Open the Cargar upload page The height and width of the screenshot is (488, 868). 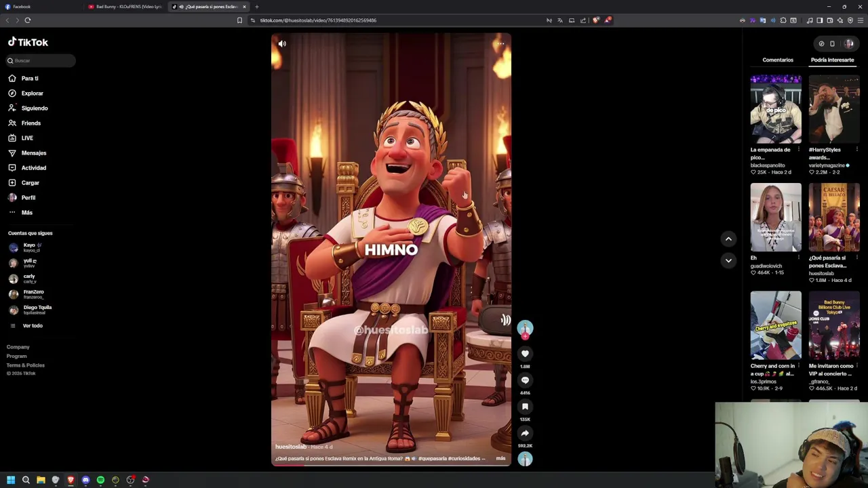pyautogui.click(x=24, y=183)
